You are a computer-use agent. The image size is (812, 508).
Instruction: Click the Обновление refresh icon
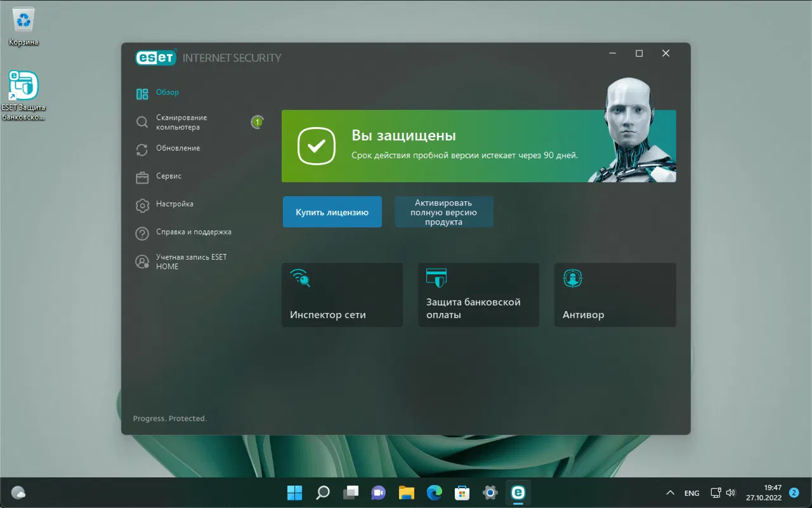pyautogui.click(x=141, y=148)
